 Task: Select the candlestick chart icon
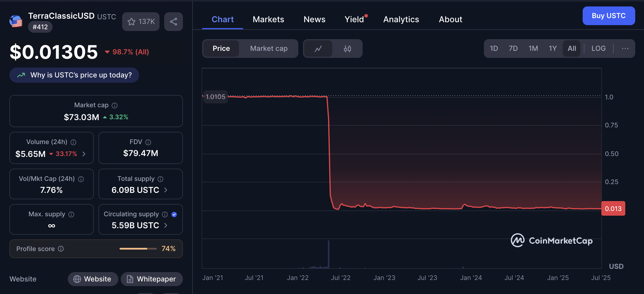pos(347,49)
